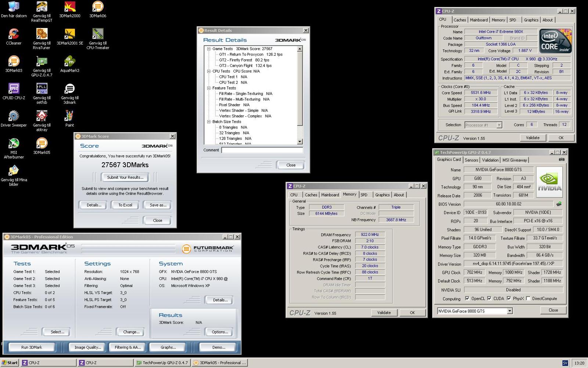Open the MSI Giveaway tab in GPU-Z

point(514,160)
